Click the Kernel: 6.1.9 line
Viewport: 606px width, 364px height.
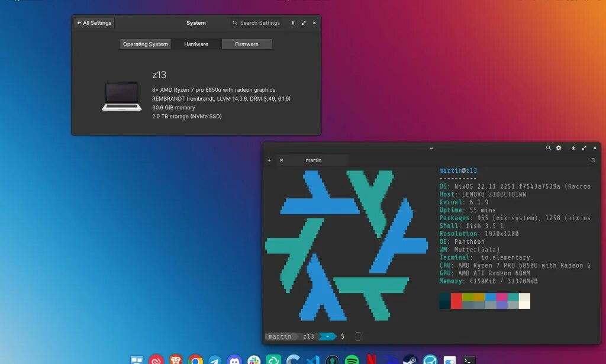[464, 202]
